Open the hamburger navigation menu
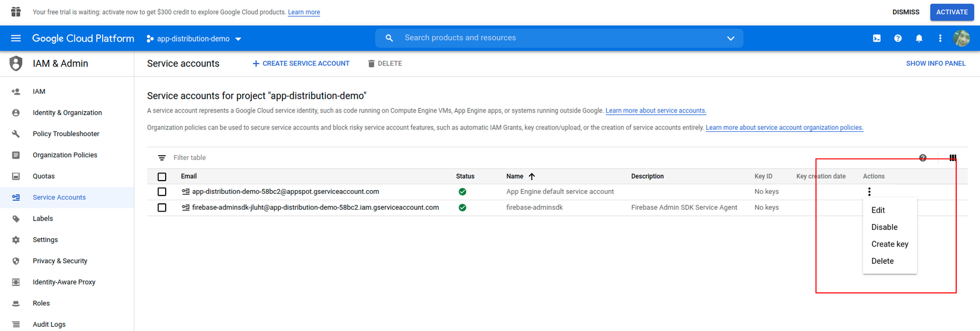This screenshot has height=331, width=980. 16,39
